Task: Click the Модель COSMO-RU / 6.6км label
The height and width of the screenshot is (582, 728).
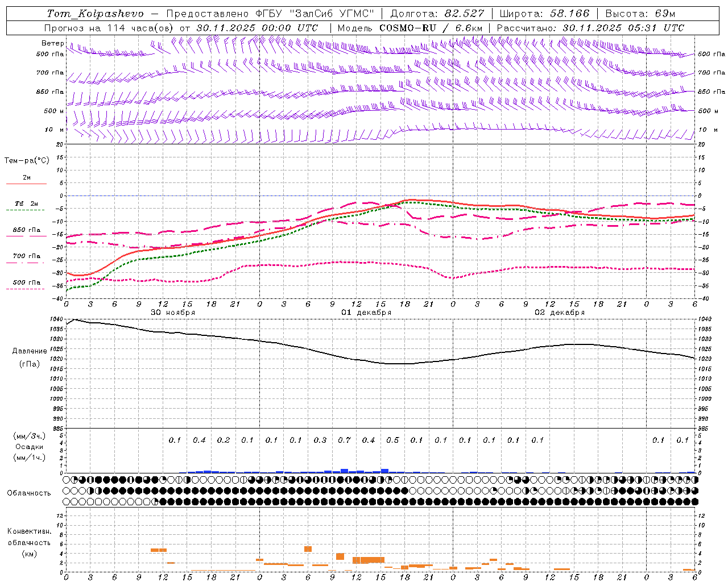Action: click(410, 28)
